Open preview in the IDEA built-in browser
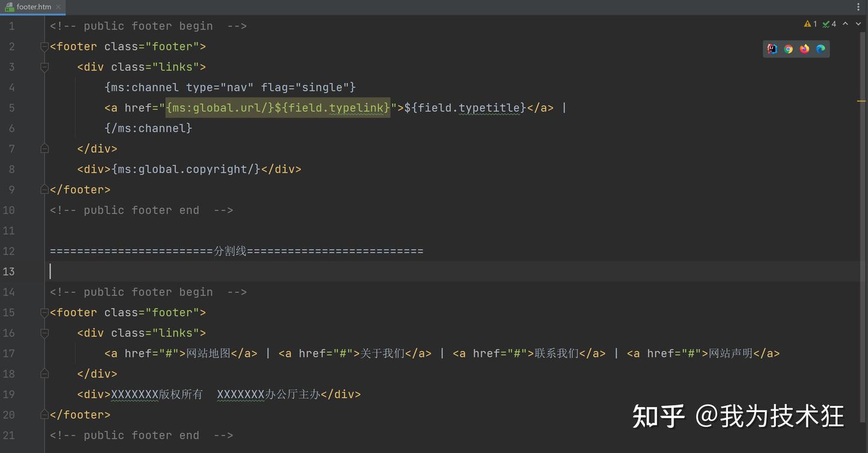868x453 pixels. 772,49
